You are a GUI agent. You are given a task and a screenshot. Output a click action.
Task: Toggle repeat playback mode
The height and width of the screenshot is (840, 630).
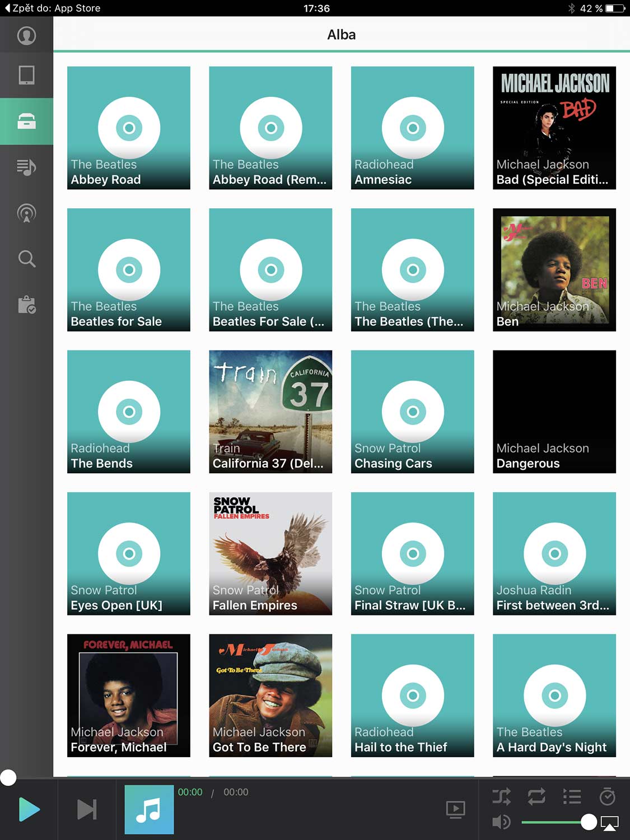pos(536,796)
